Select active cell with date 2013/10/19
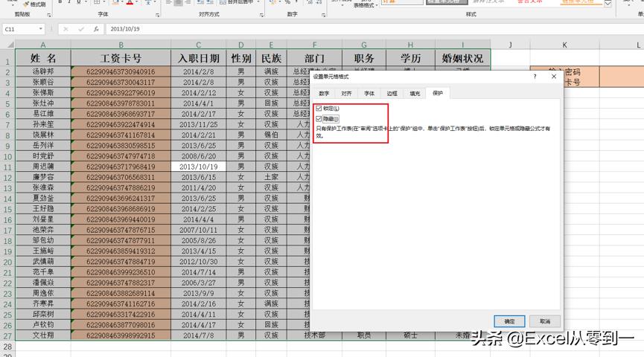644x357 pixels. coord(198,167)
